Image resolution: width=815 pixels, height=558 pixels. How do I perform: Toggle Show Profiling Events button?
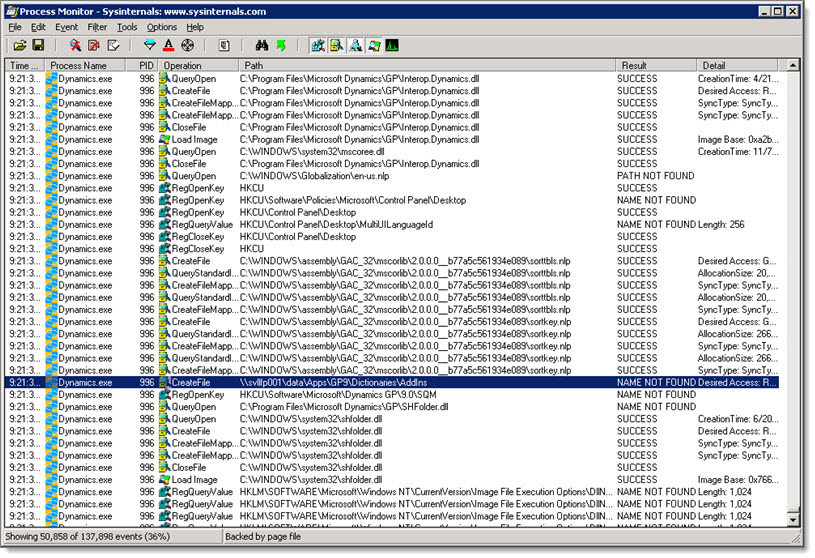392,46
